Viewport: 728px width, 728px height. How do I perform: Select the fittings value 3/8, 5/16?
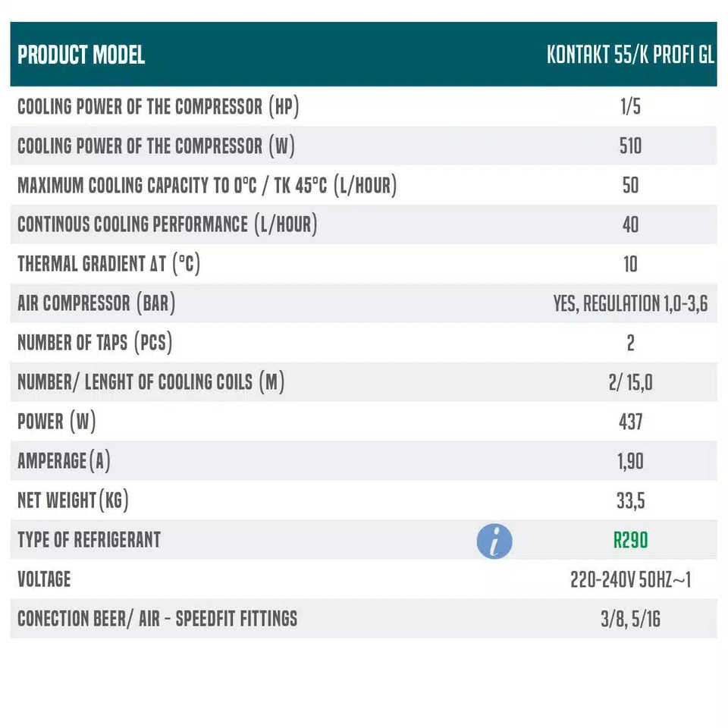(630, 619)
